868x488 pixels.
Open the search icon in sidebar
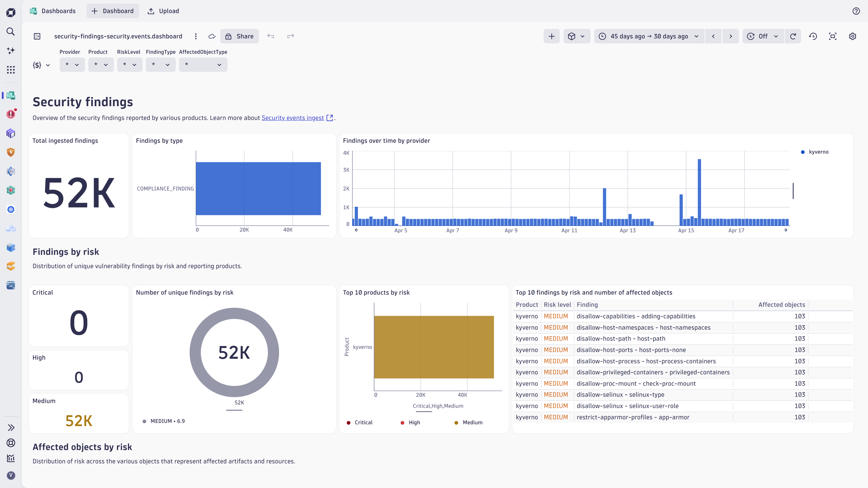[11, 32]
